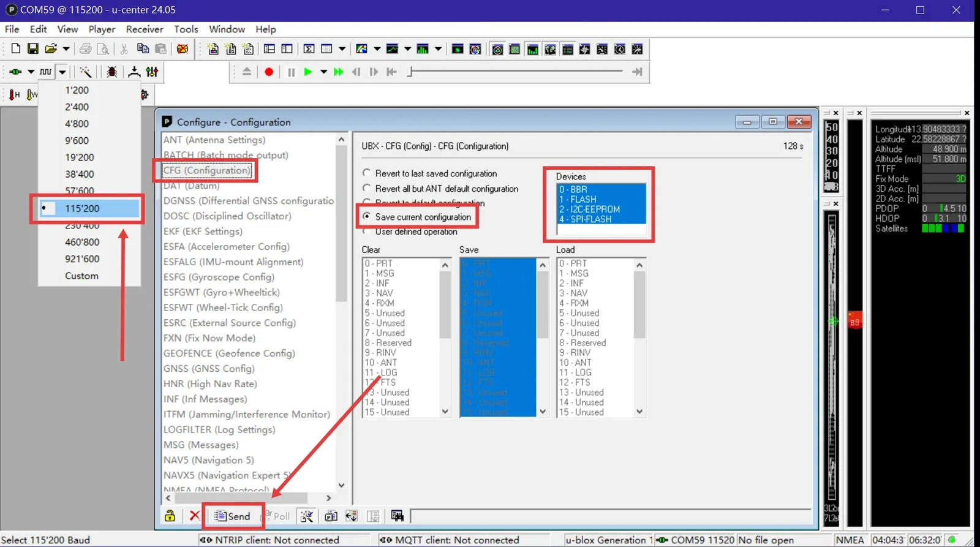Select 115'200 baud rate
980x547 pixels.
click(x=89, y=208)
